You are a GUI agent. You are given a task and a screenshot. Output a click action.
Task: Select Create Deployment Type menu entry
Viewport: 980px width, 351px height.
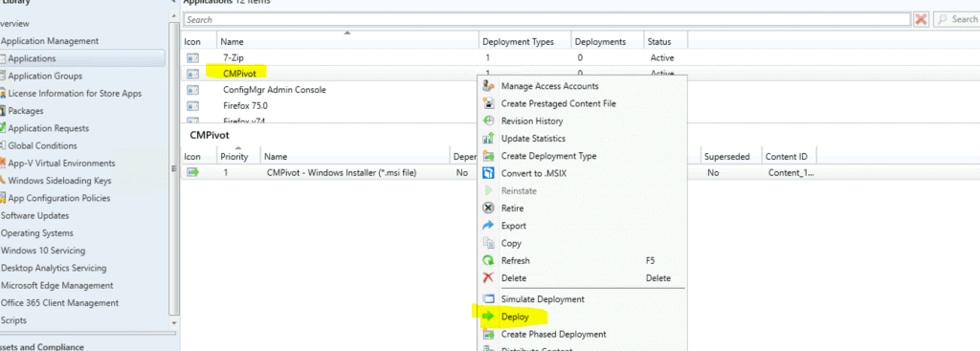pos(548,156)
